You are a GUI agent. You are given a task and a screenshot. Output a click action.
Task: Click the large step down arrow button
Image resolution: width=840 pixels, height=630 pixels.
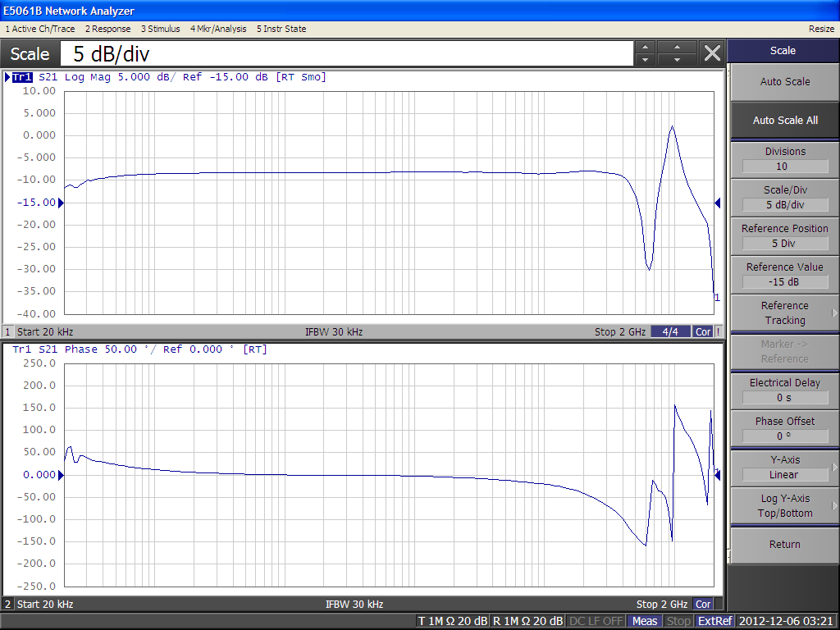pyautogui.click(x=677, y=60)
